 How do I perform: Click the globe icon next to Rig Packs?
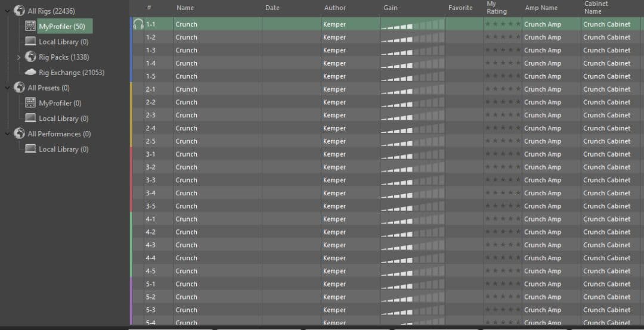click(x=30, y=57)
